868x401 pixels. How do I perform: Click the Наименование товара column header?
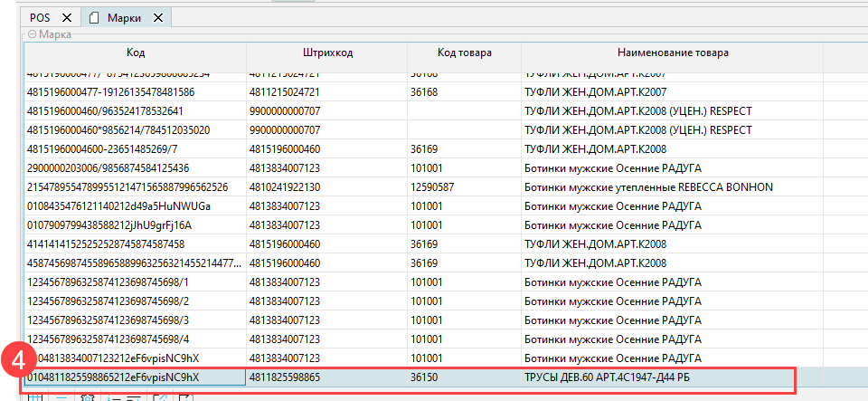(x=673, y=53)
